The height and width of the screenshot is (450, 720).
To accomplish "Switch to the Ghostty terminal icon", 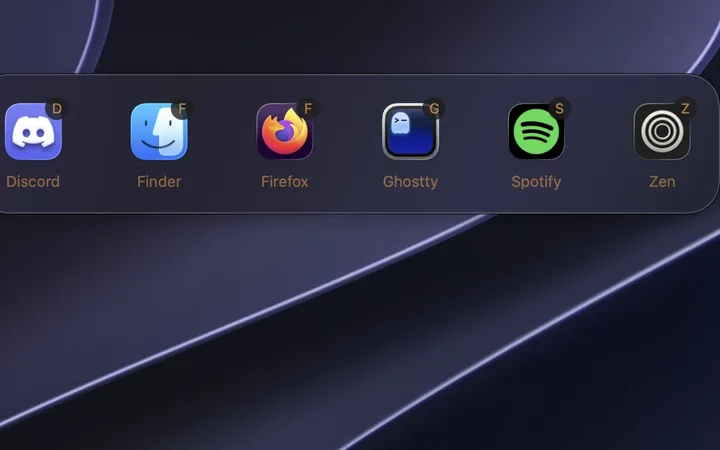I will point(411,131).
